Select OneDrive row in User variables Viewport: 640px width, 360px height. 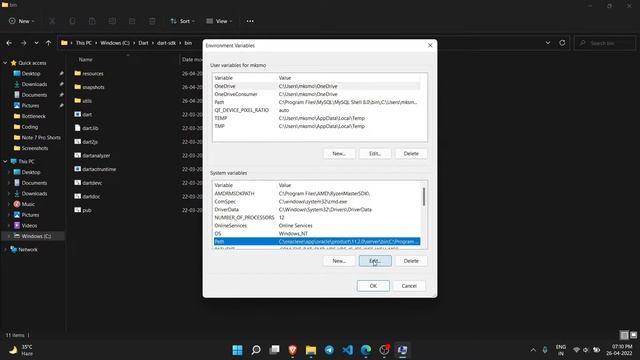click(x=317, y=86)
